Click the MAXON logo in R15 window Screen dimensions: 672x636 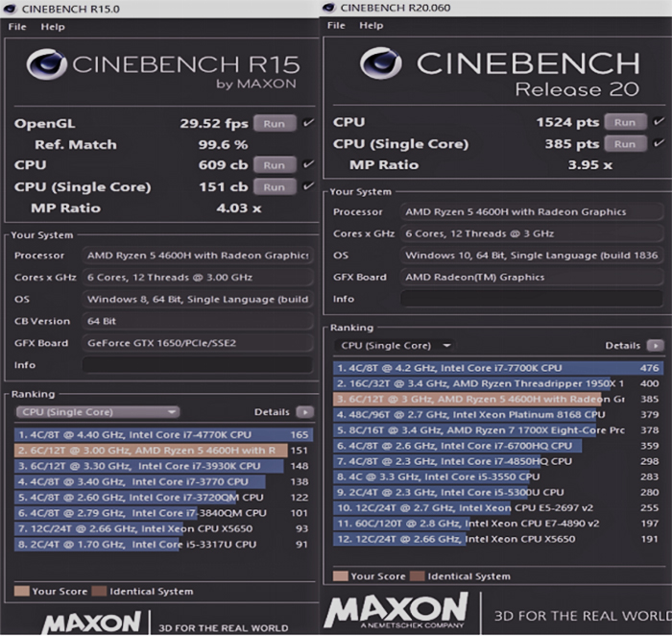91,622
